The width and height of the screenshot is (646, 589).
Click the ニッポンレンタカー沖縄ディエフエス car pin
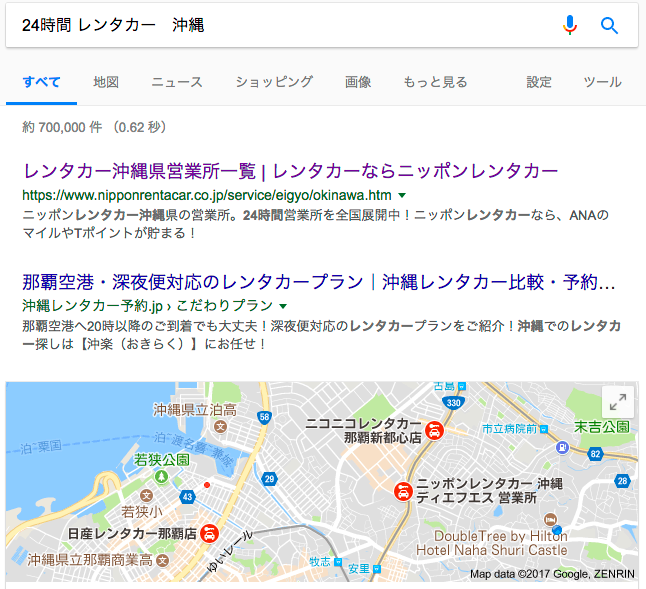point(403,491)
